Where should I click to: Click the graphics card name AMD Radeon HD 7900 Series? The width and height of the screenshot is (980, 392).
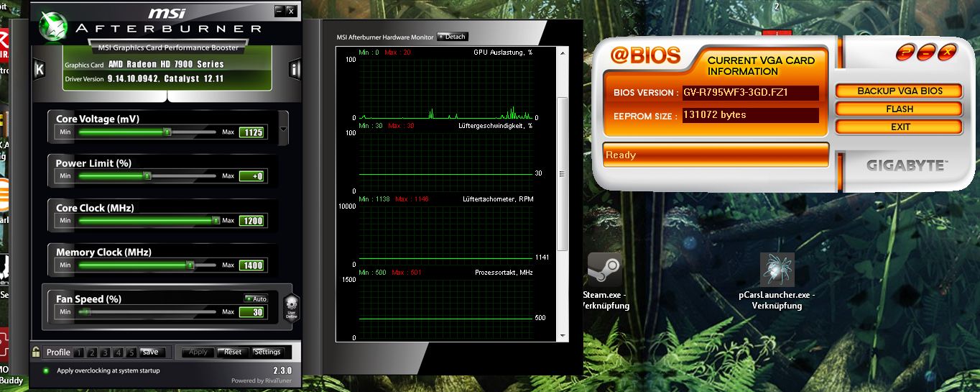click(x=166, y=65)
